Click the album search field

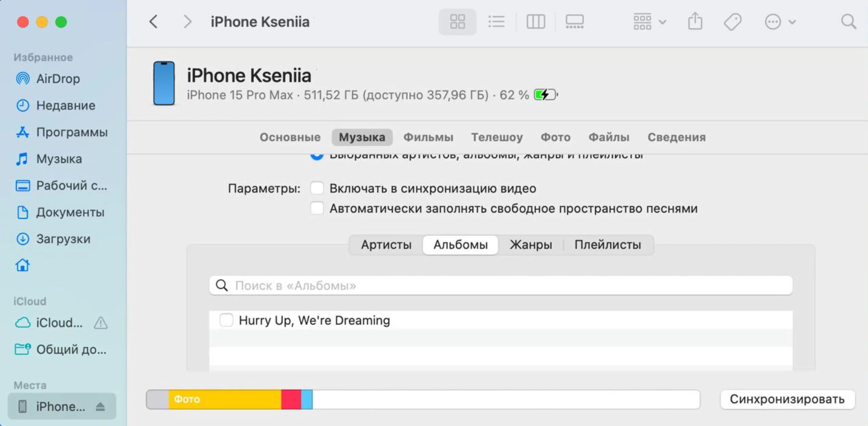[500, 286]
